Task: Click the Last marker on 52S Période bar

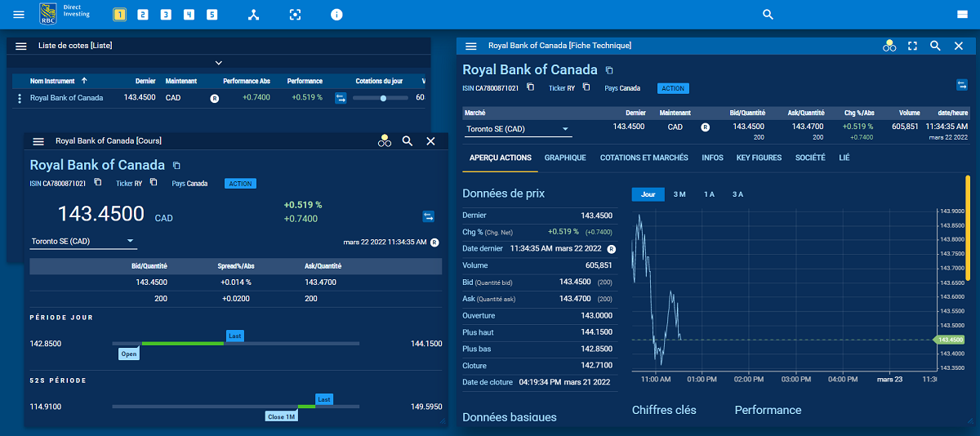Action: click(324, 399)
